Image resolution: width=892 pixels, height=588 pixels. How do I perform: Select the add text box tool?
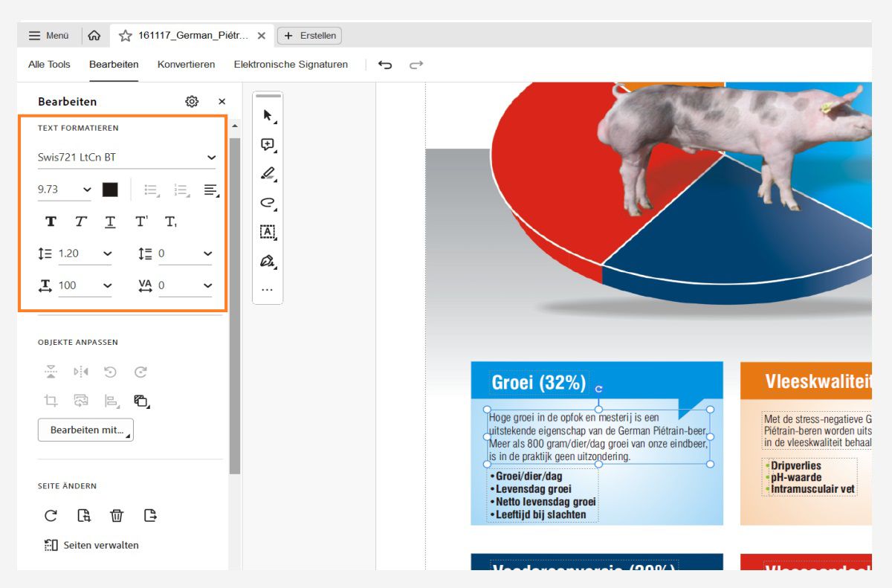(268, 231)
